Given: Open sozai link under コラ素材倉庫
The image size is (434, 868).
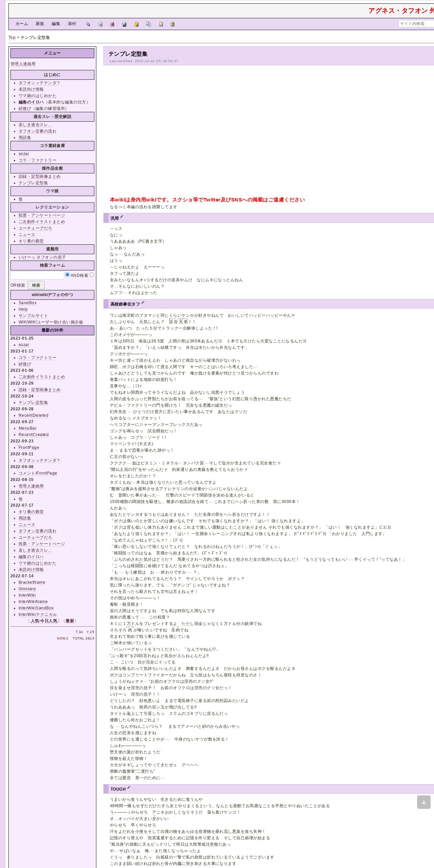Looking at the screenshot, I should pyautogui.click(x=24, y=154).
